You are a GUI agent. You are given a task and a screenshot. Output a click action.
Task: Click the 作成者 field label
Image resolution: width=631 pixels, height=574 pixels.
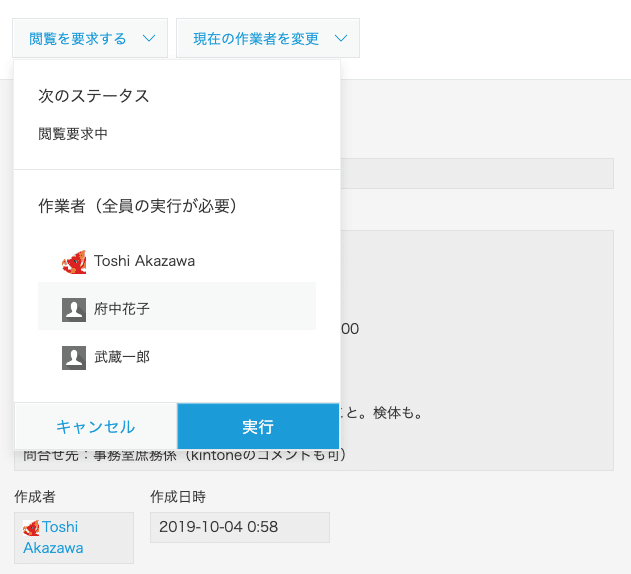tap(35, 497)
